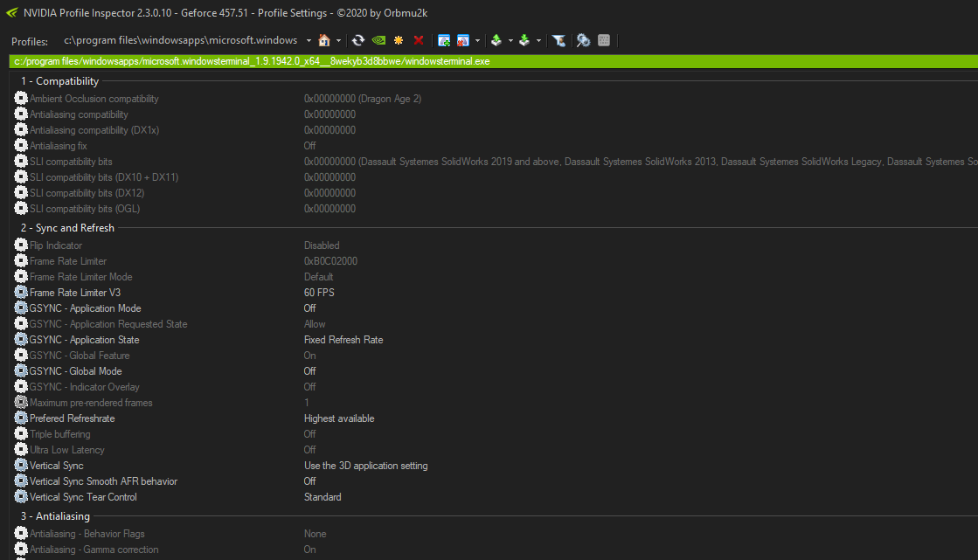Click the create new profile icon
The height and width of the screenshot is (560, 978).
444,40
